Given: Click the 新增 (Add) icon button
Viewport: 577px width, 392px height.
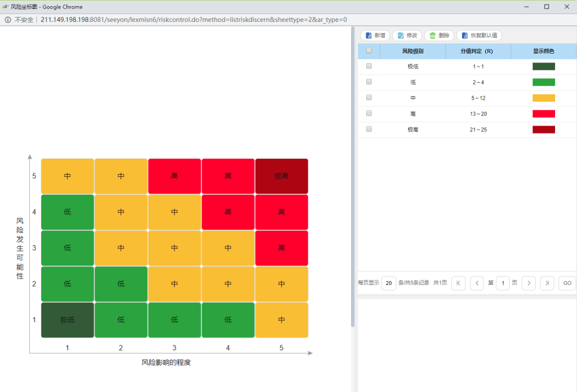Looking at the screenshot, I should [375, 35].
